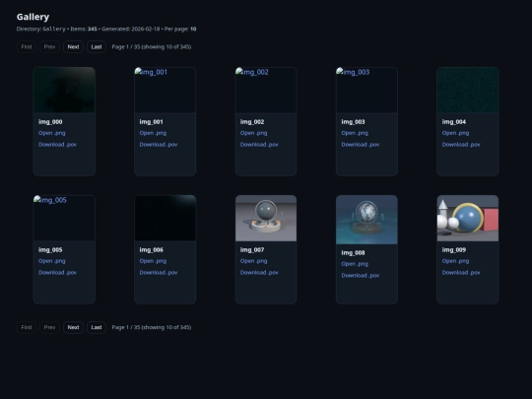Click the img_004 card title
The width and height of the screenshot is (532, 399).
pyautogui.click(x=453, y=122)
